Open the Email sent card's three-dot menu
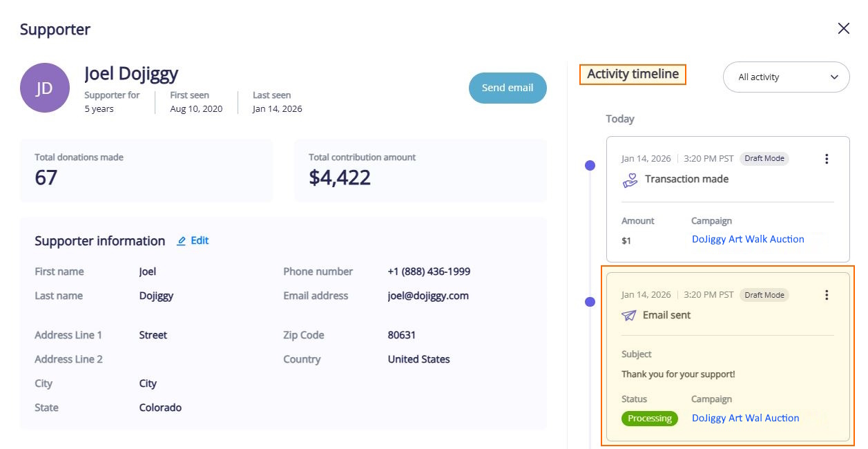The image size is (868, 449). coord(826,295)
